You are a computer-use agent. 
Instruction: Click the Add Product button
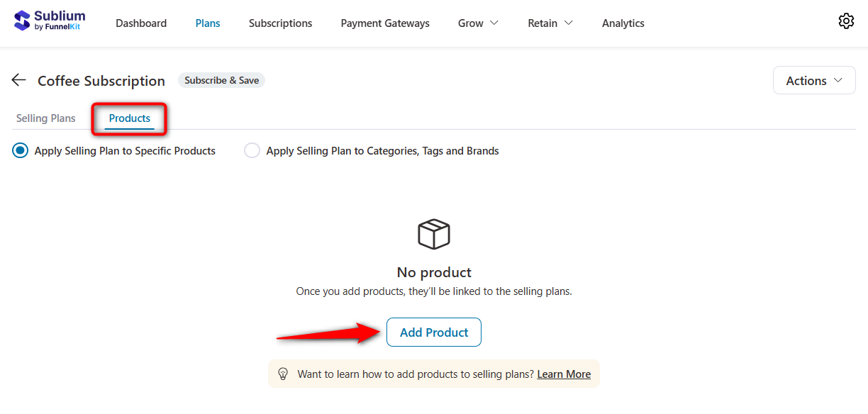point(433,332)
